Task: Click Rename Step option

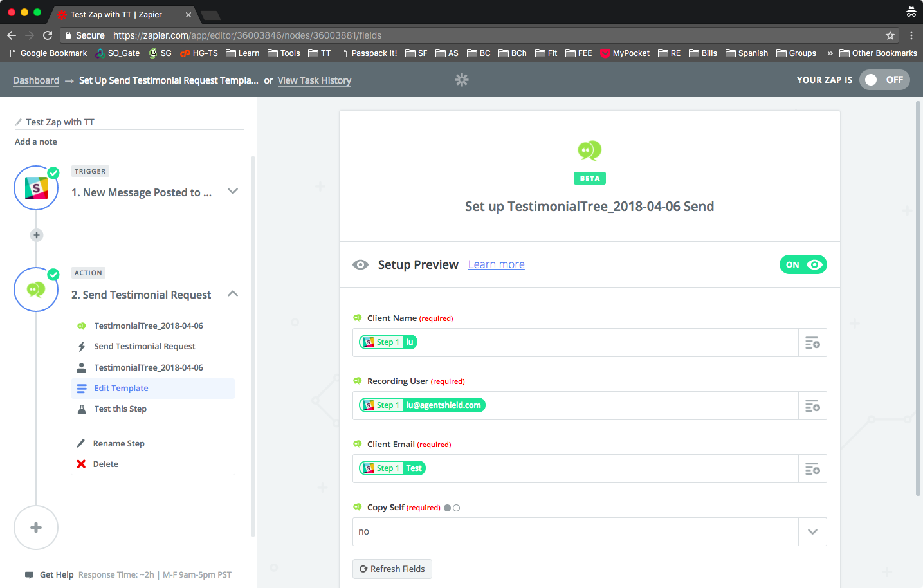Action: [x=119, y=444]
